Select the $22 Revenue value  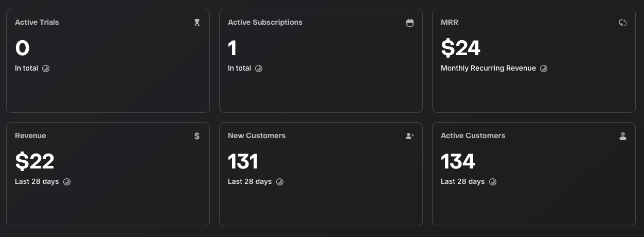(x=34, y=162)
